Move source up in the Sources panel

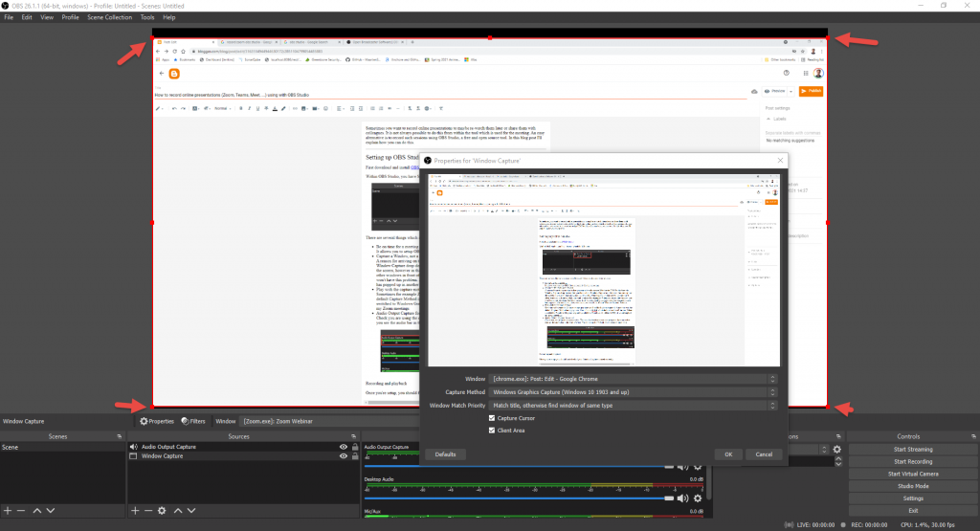(x=177, y=510)
